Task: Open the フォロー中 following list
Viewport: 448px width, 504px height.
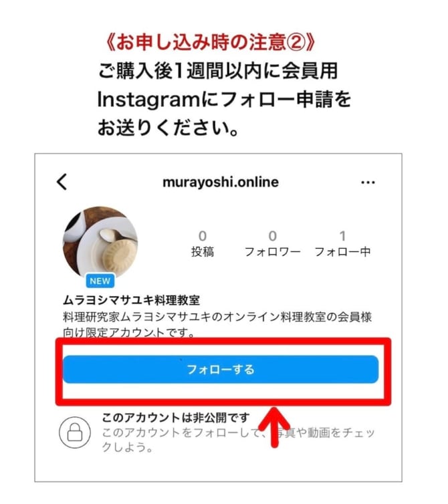Action: click(342, 244)
